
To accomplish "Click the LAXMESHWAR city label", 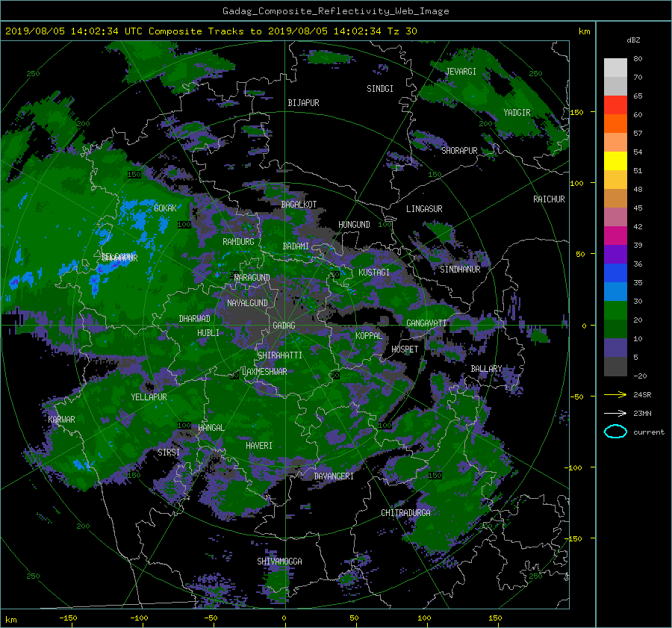I will pyautogui.click(x=264, y=372).
